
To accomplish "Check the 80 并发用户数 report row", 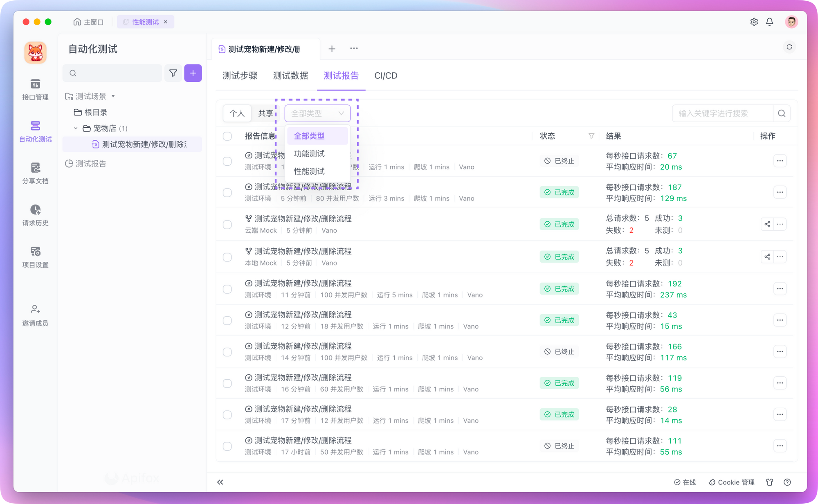I will coord(227,193).
